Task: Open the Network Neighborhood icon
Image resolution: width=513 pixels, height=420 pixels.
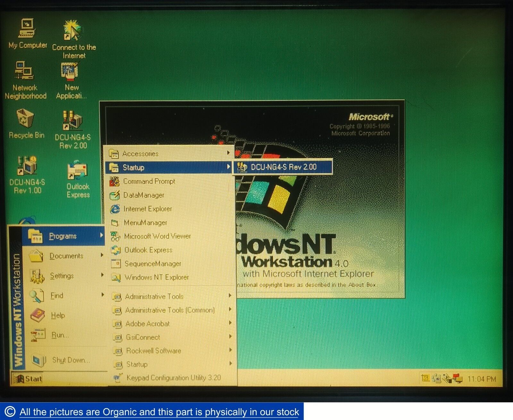Action: 25,80
